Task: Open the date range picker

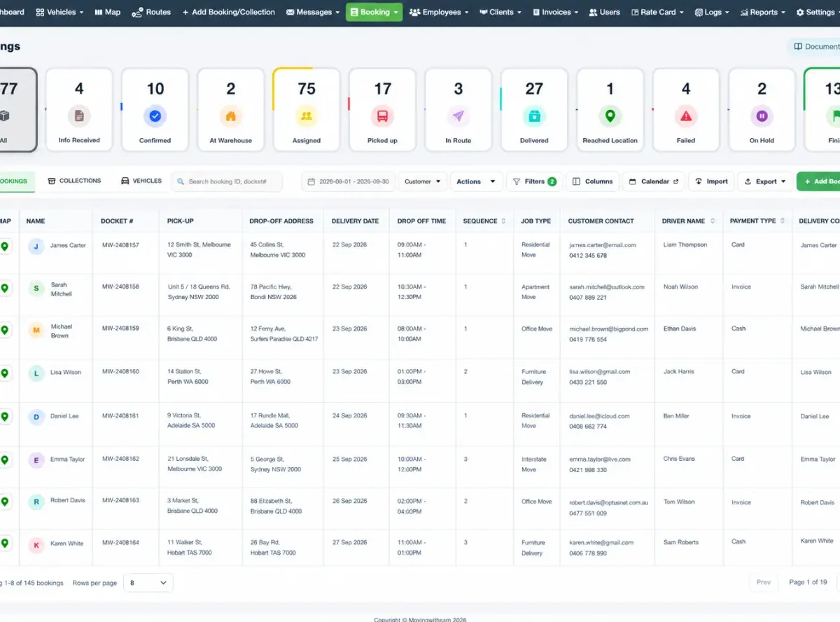Action: [x=349, y=181]
